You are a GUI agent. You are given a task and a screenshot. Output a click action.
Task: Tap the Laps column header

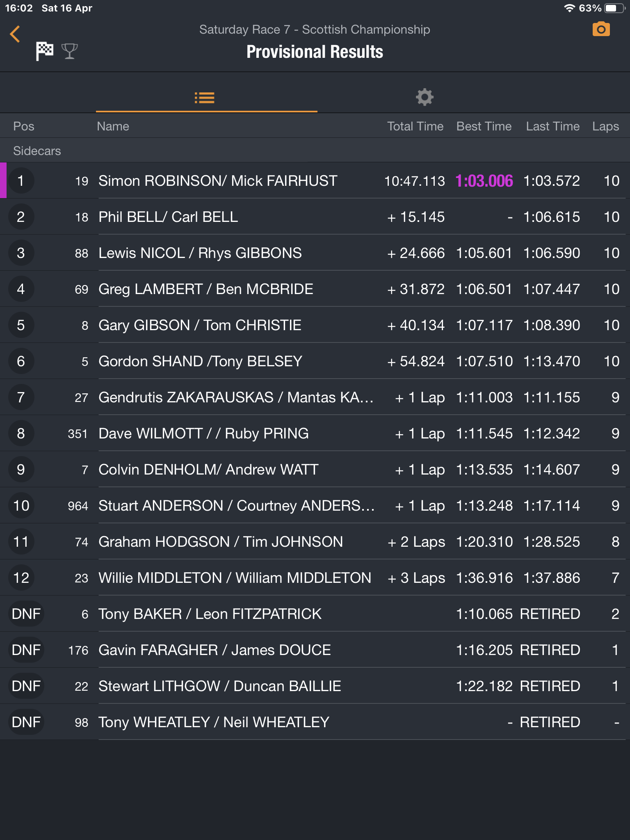[x=605, y=126]
